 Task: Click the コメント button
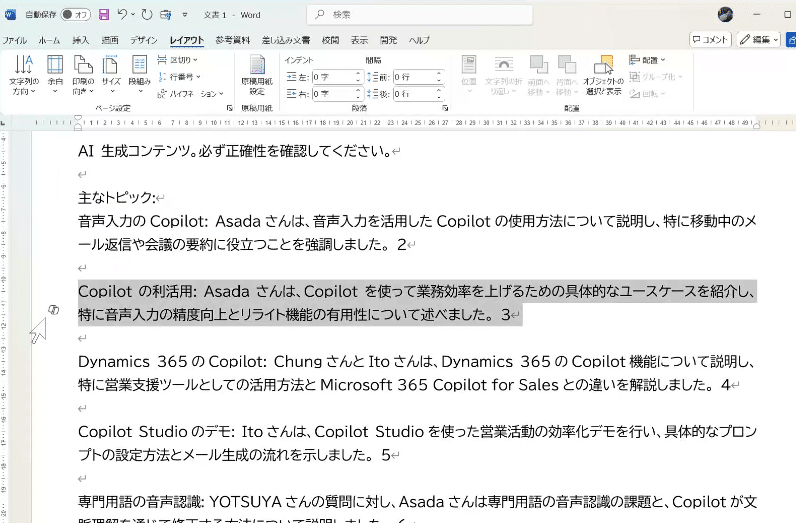pyautogui.click(x=710, y=40)
